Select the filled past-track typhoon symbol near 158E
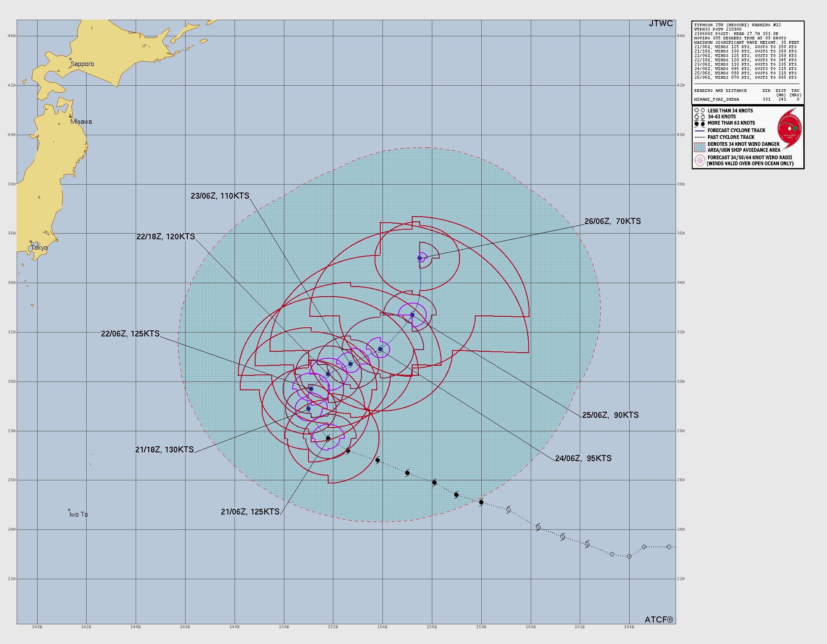This screenshot has height=644, width=827. point(481,502)
